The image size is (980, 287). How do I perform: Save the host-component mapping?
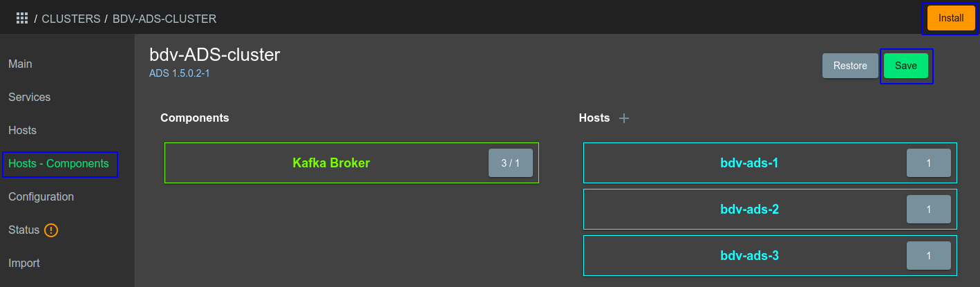tap(906, 66)
